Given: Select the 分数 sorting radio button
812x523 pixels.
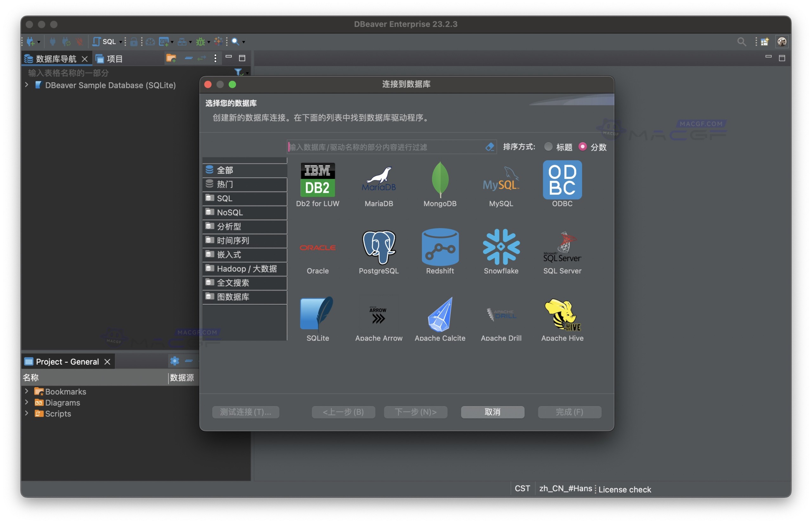Looking at the screenshot, I should tap(583, 147).
